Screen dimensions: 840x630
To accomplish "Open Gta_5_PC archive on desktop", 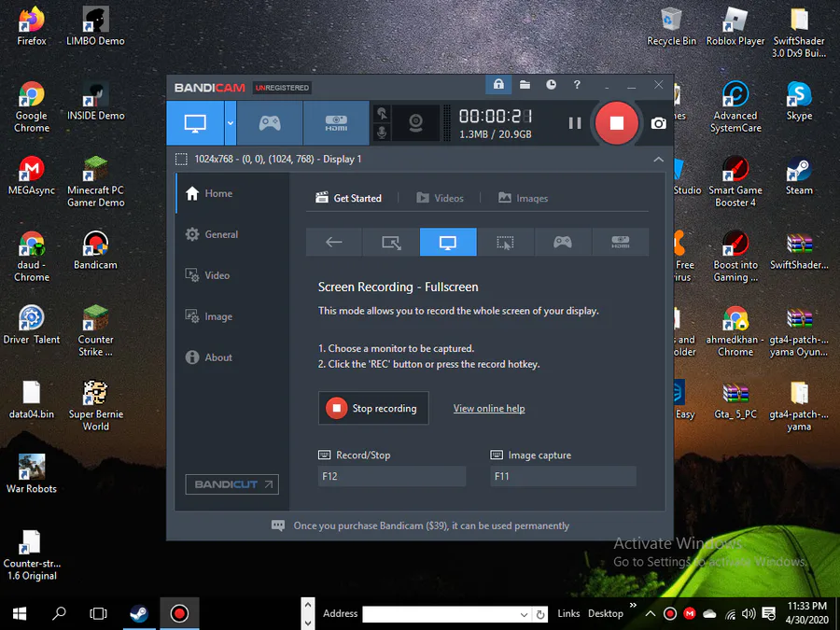I will (735, 399).
